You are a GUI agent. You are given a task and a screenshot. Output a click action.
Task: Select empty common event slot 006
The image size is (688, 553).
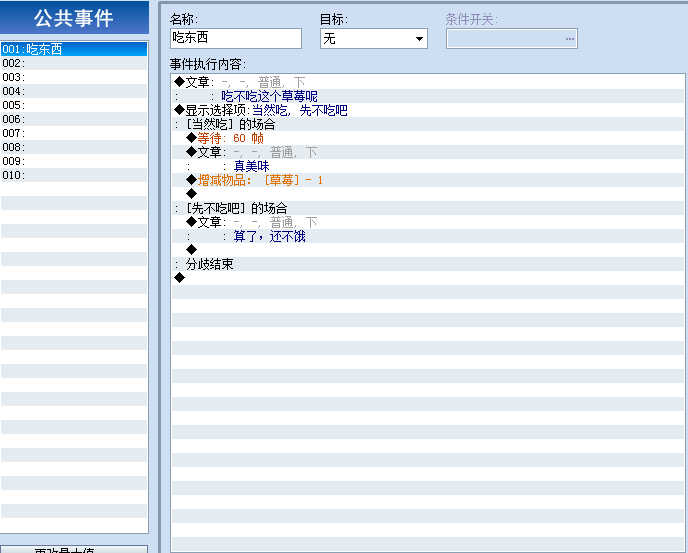(x=74, y=119)
